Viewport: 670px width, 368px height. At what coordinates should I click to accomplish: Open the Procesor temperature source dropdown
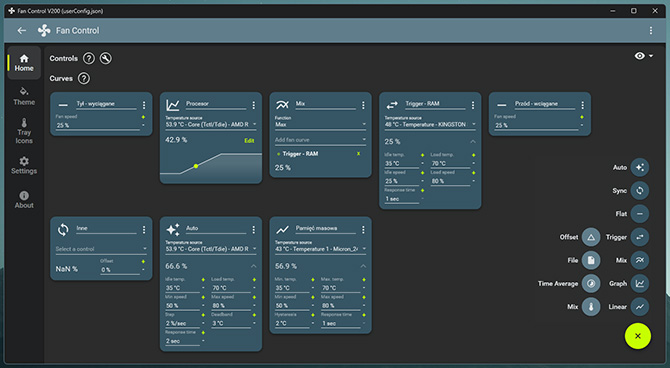211,124
